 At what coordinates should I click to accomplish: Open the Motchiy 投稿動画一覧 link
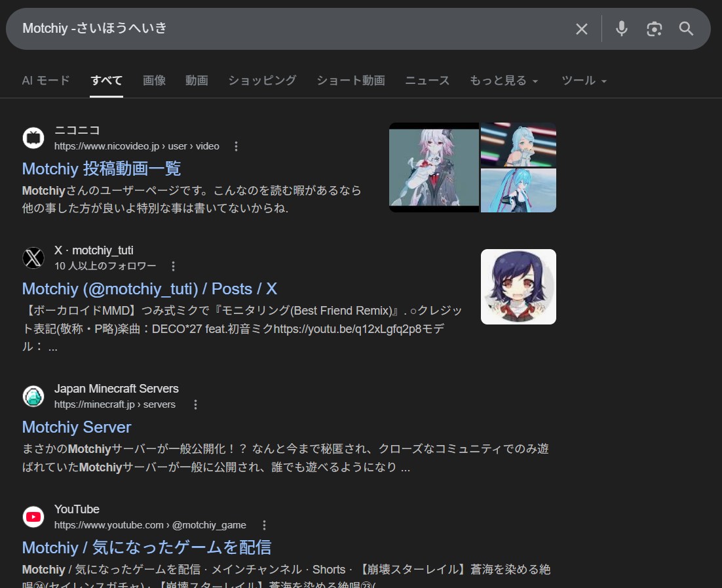point(102,168)
